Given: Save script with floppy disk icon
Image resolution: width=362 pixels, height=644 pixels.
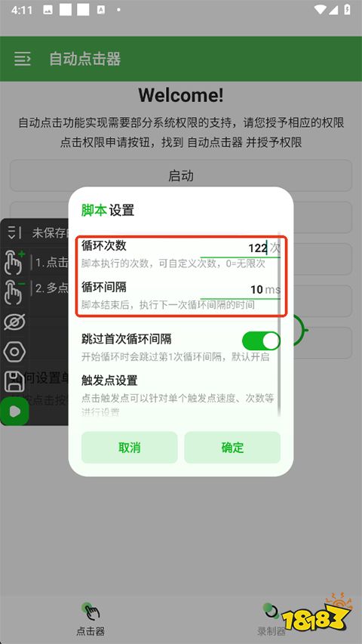Looking at the screenshot, I should coord(14,381).
